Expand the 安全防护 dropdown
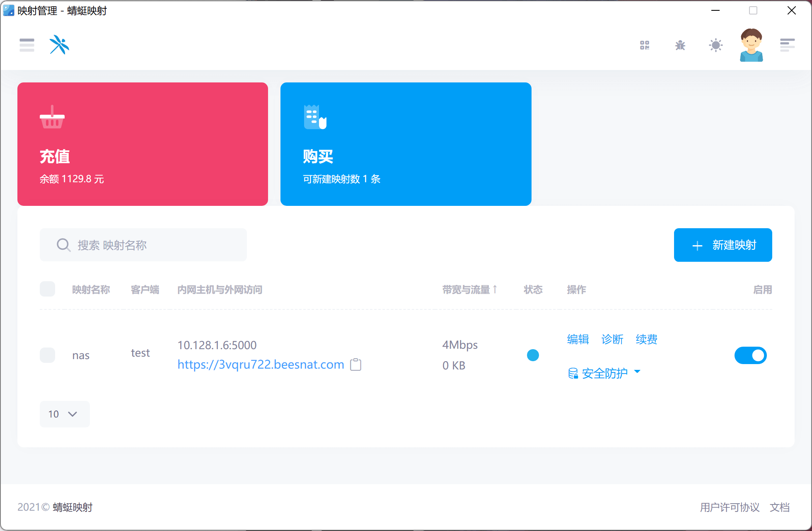The height and width of the screenshot is (531, 812). point(604,373)
